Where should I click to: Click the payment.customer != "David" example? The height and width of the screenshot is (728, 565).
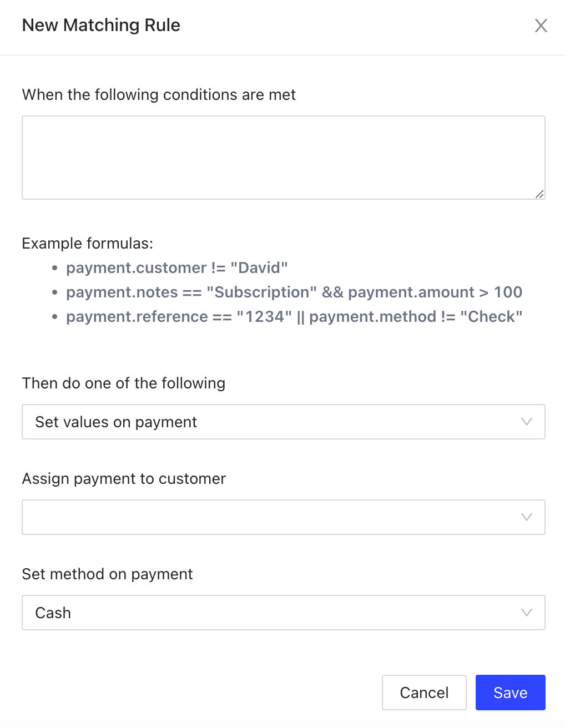176,268
